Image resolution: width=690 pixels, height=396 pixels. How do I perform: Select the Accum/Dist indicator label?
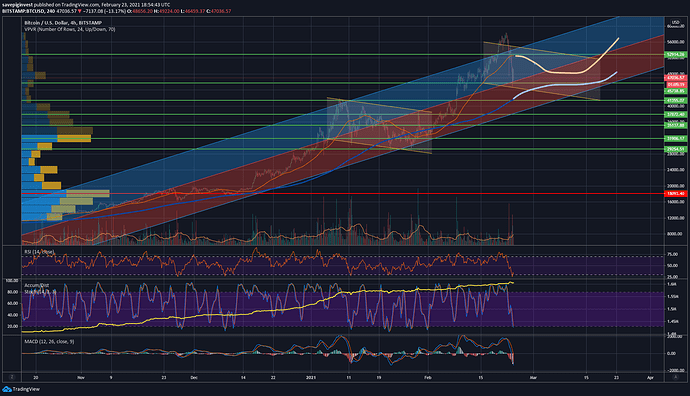coord(37,286)
